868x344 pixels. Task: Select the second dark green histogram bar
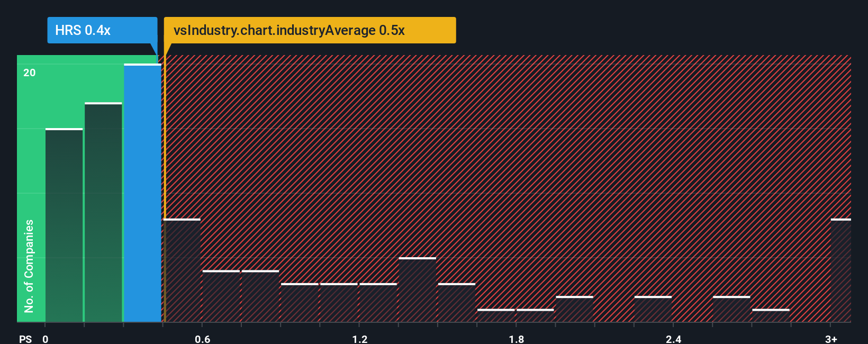(103, 212)
